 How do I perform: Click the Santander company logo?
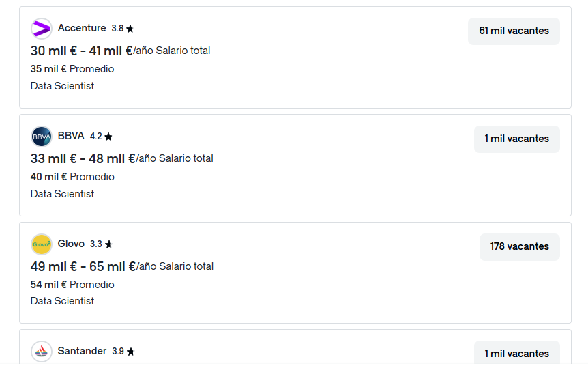(x=41, y=352)
